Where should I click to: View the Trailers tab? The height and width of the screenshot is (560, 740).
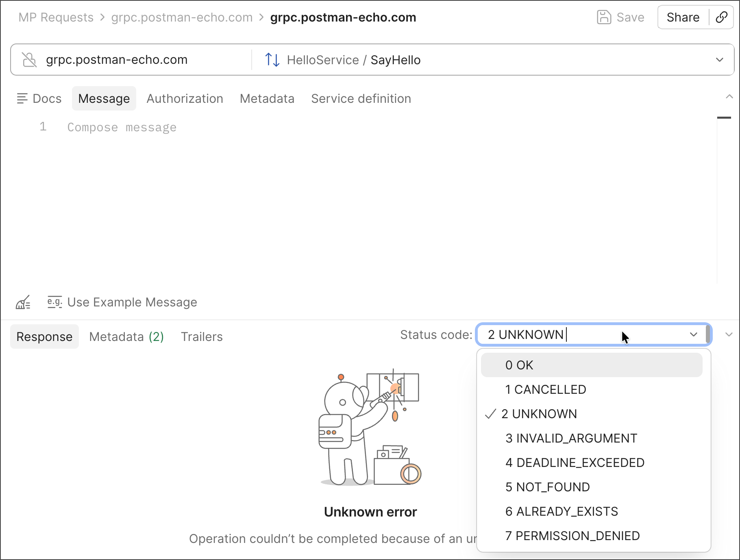202,336
